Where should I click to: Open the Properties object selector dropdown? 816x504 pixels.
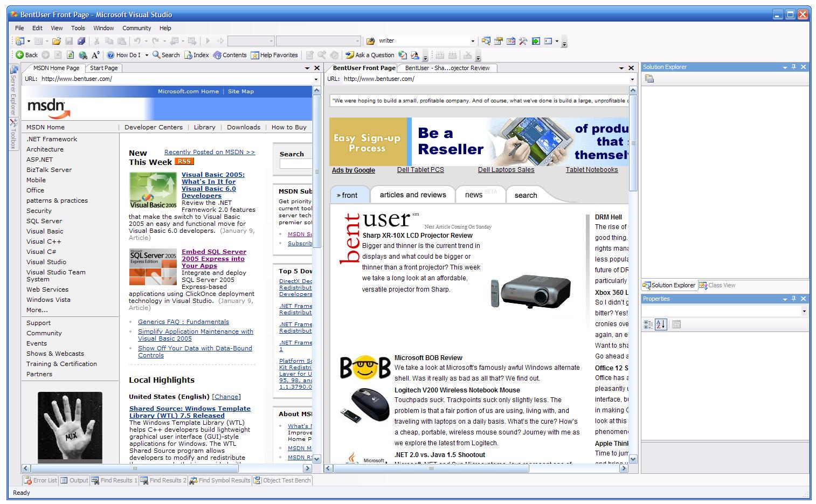pos(804,311)
